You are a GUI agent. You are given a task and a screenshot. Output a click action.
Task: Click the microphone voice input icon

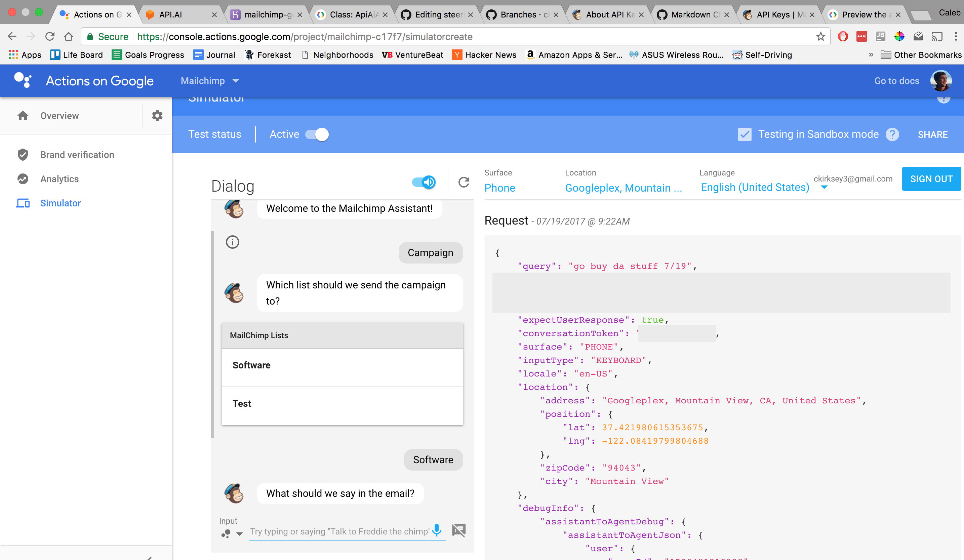[437, 530]
